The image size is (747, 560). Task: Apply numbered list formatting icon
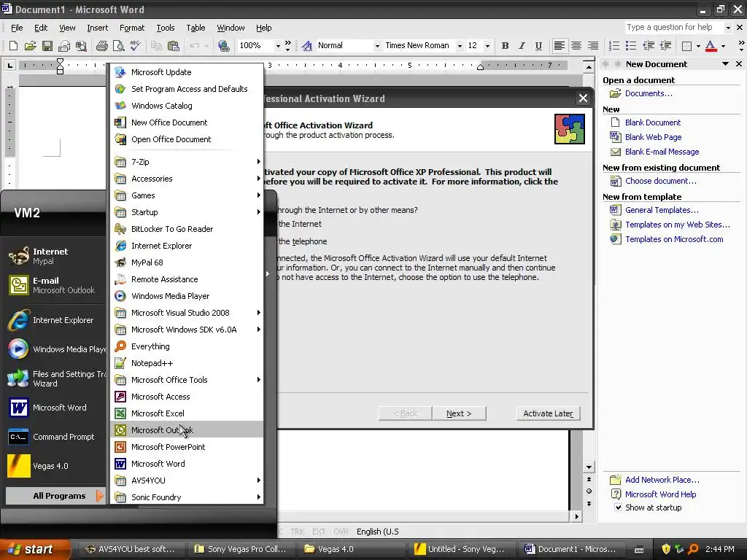[x=614, y=46]
